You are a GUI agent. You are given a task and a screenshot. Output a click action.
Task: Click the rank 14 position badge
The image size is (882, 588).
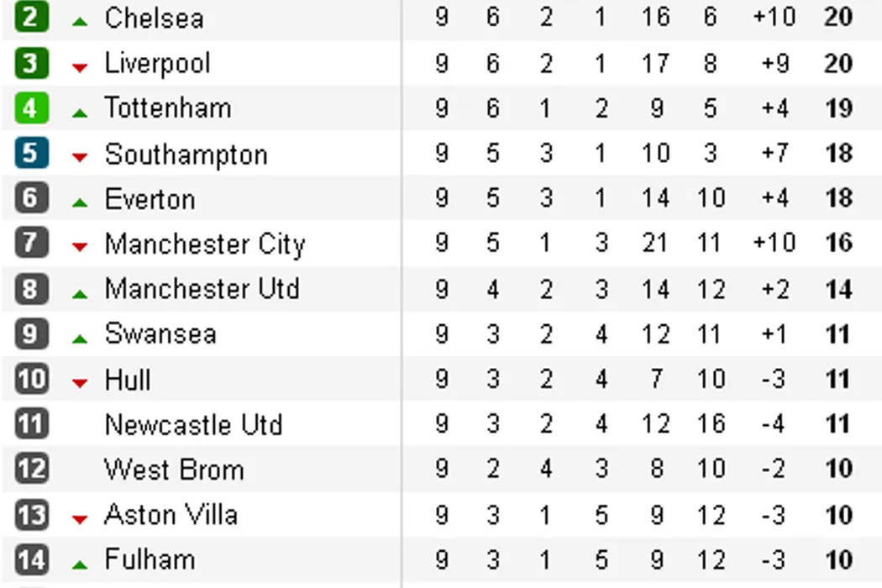pos(31,559)
